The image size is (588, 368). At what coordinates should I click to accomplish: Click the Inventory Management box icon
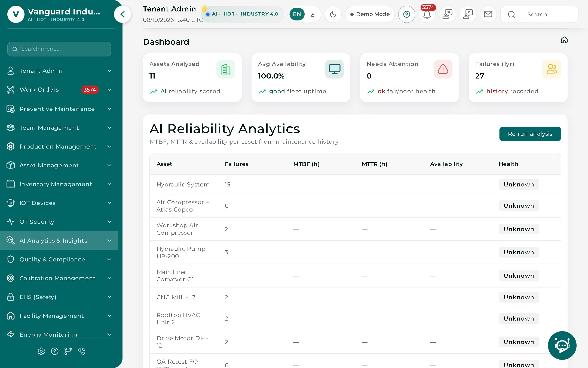tap(11, 184)
